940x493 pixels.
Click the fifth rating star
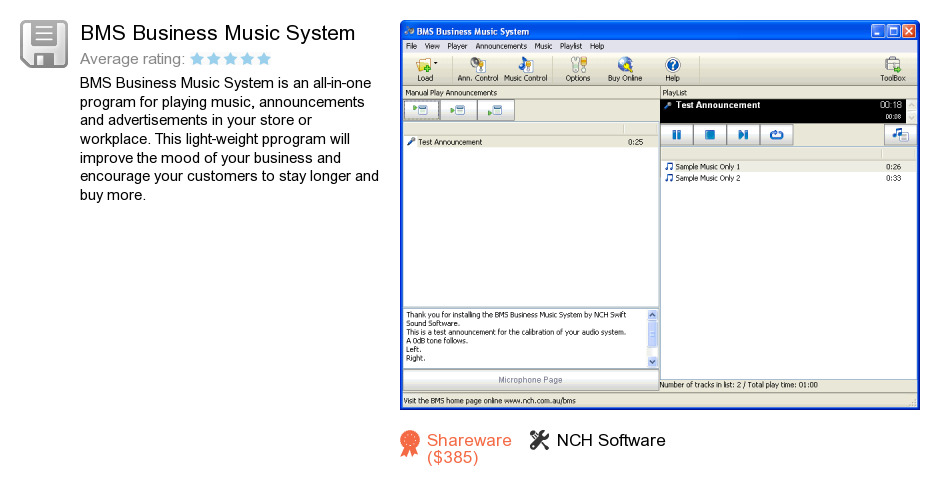(264, 59)
